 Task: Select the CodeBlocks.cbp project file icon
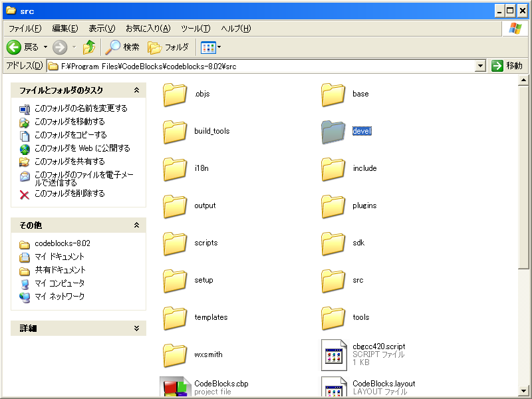176,386
